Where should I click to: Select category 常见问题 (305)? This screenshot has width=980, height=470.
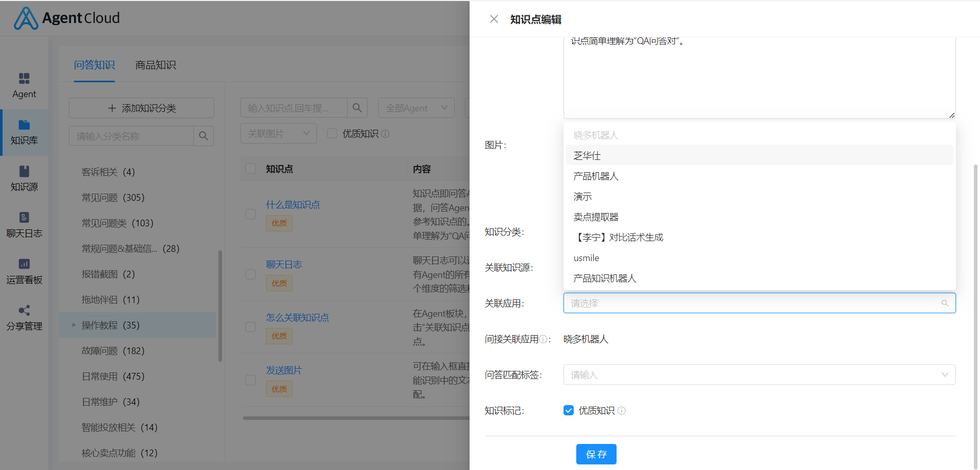click(x=113, y=197)
